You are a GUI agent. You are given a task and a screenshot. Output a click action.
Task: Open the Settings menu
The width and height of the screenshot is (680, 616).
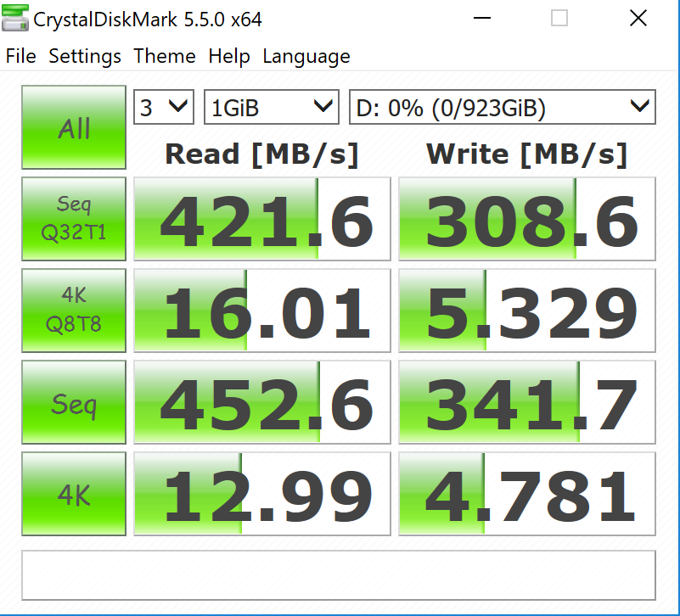pos(85,56)
